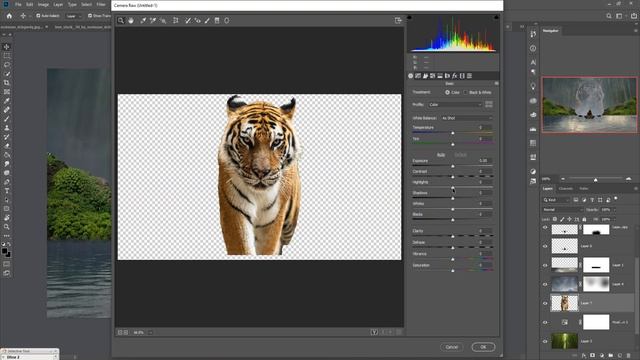Select the Black & White treatment option
The image size is (640, 360).
tap(465, 93)
